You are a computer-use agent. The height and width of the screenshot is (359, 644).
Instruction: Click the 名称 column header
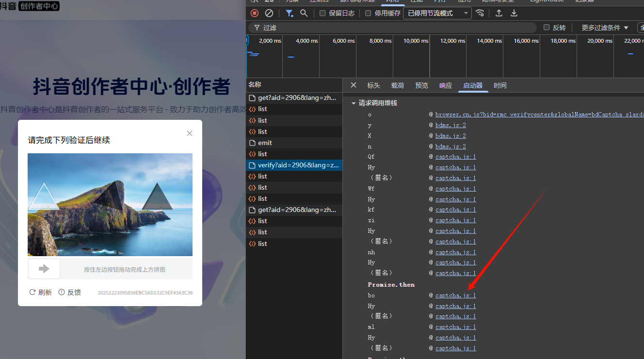coord(294,84)
